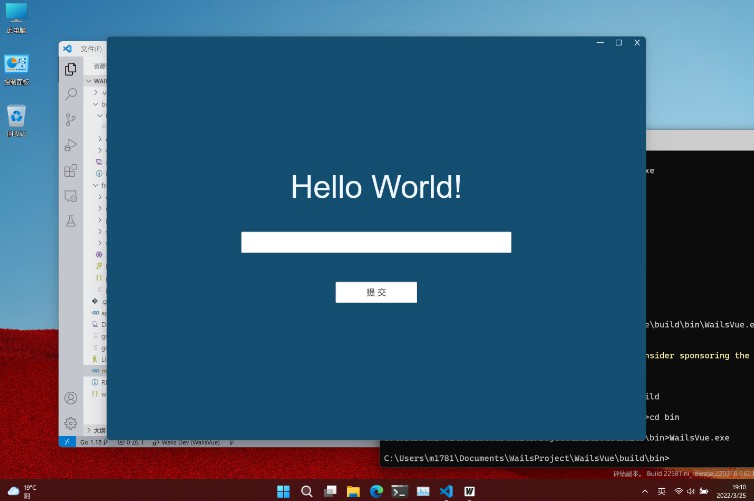
Task: Click the 提交 submit button
Action: point(376,292)
